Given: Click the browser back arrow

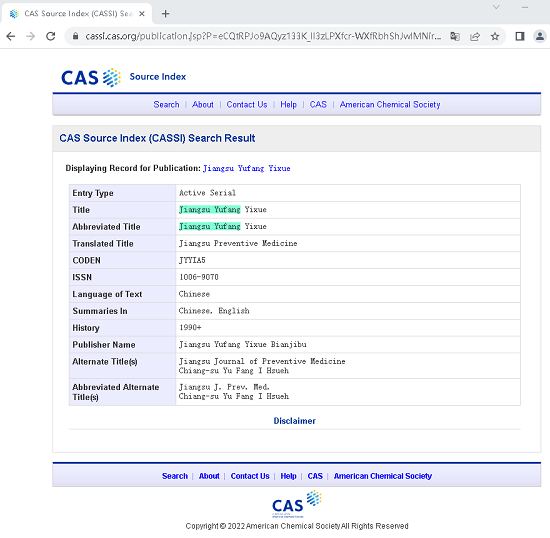Looking at the screenshot, I should click(x=11, y=36).
